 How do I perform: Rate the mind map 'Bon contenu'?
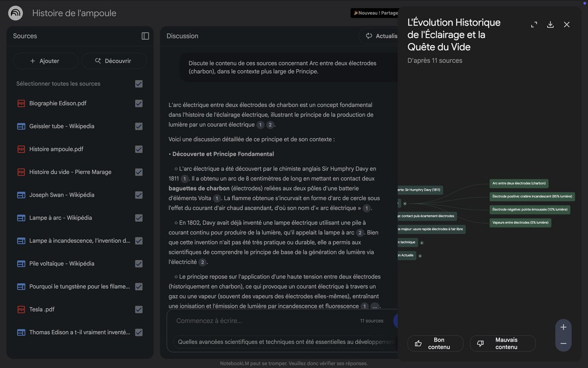pyautogui.click(x=435, y=343)
